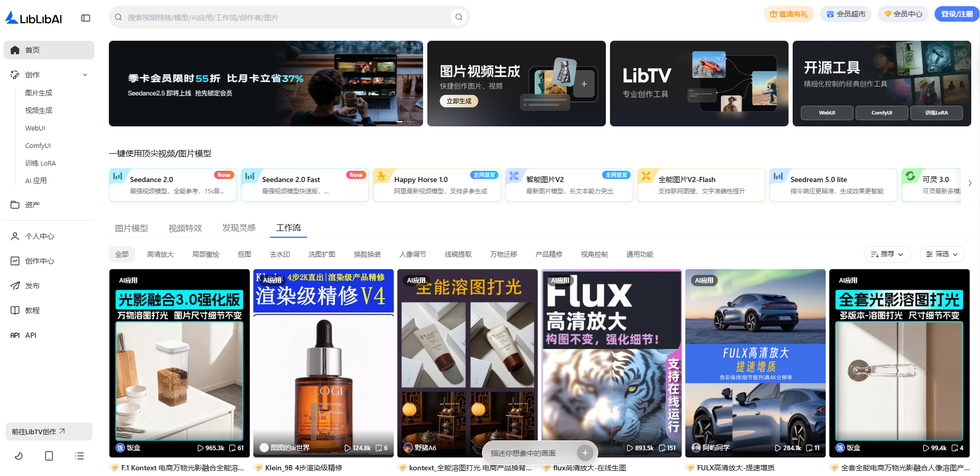
Task: Filter workflows by 抠图
Action: point(245,254)
